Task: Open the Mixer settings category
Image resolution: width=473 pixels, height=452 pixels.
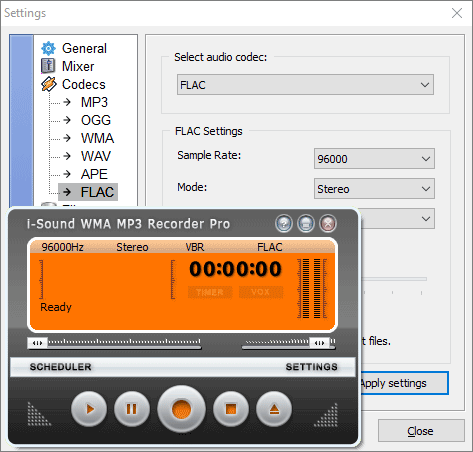Action: (78, 66)
